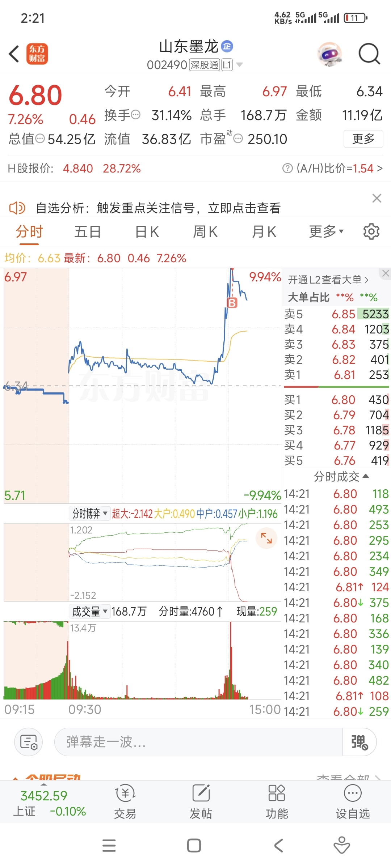Expand the 更多 chart period dropdown
Image resolution: width=391 pixels, height=868 pixels.
(326, 231)
